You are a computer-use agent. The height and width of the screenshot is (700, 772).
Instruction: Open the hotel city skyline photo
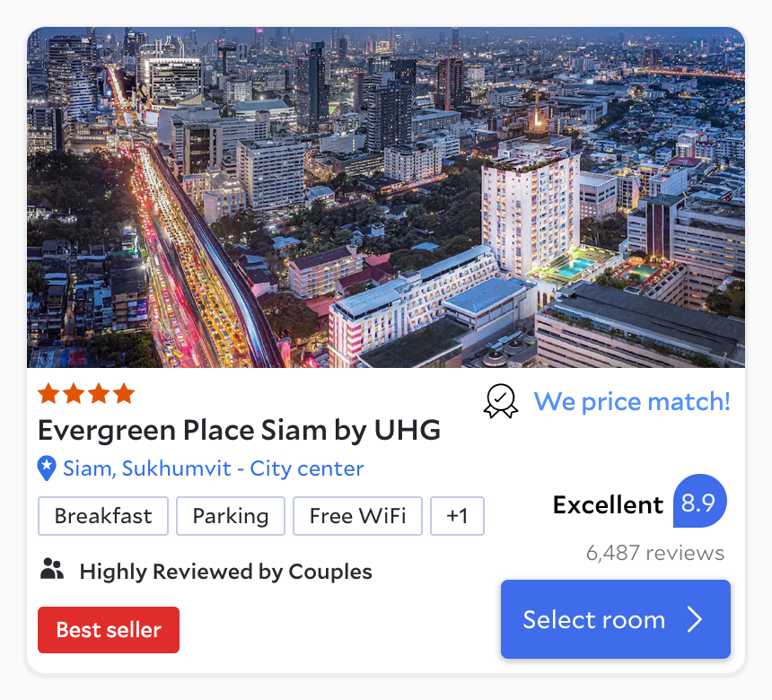click(x=386, y=197)
